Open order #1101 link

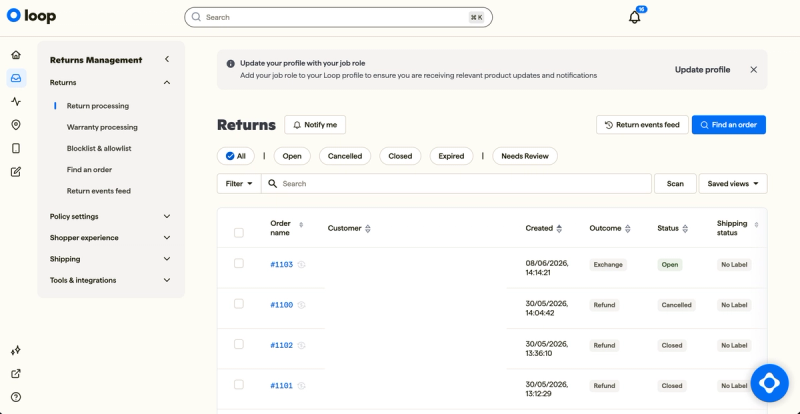coord(282,385)
